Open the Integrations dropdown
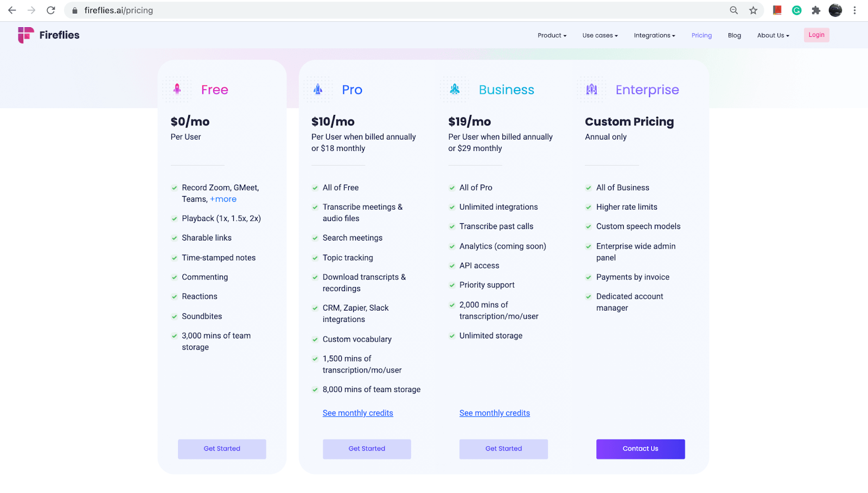This screenshot has height=493, width=868. click(654, 35)
